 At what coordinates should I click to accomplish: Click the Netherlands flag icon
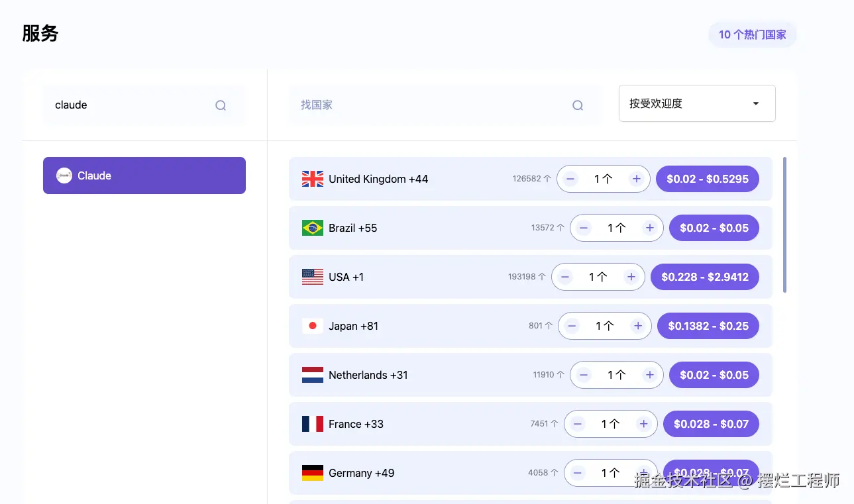click(x=313, y=375)
